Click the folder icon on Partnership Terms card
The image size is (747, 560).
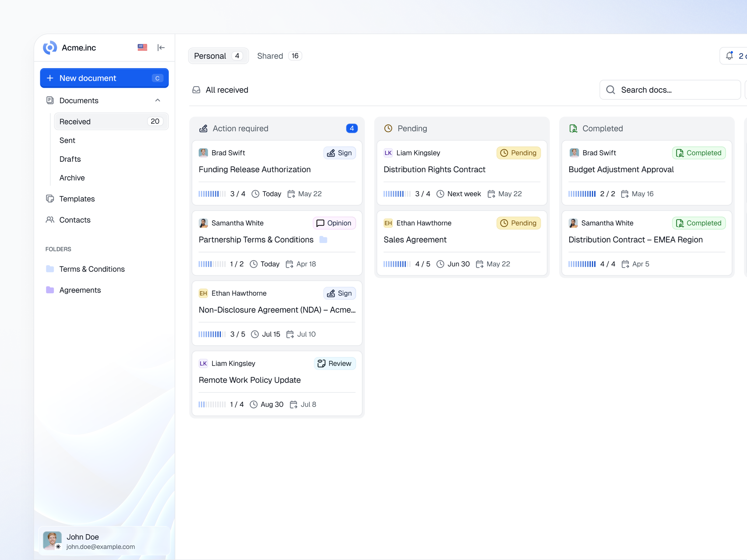323,240
